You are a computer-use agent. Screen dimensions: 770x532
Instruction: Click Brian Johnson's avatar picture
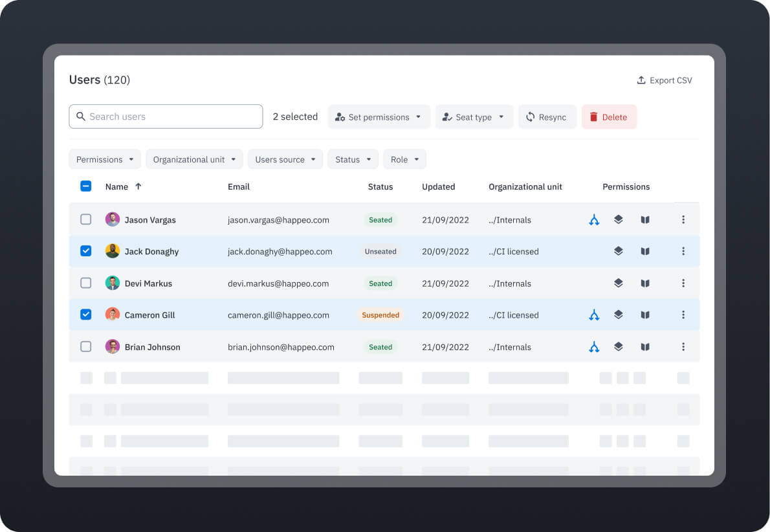(x=113, y=347)
